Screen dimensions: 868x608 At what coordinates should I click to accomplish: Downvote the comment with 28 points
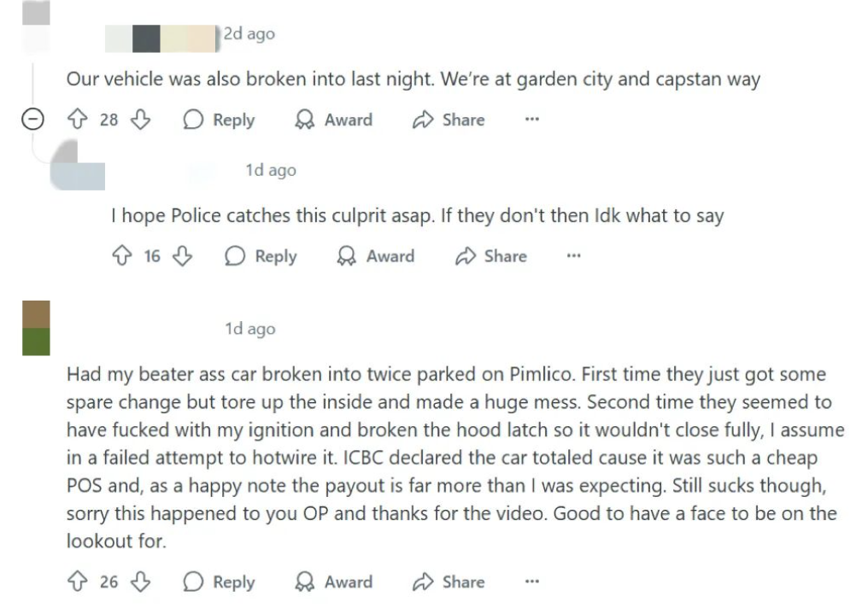141,119
